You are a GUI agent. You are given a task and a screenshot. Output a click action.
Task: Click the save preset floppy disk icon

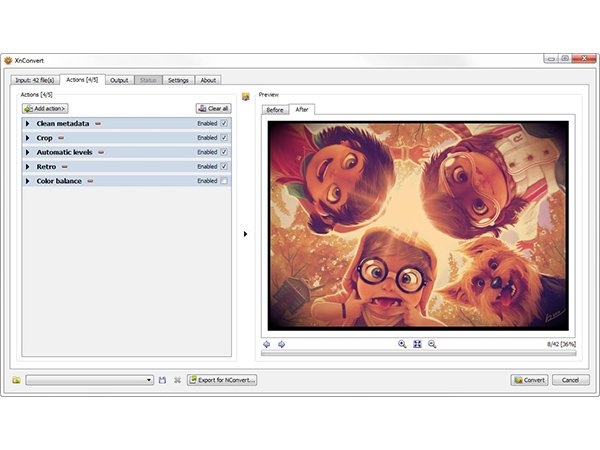pos(163,380)
